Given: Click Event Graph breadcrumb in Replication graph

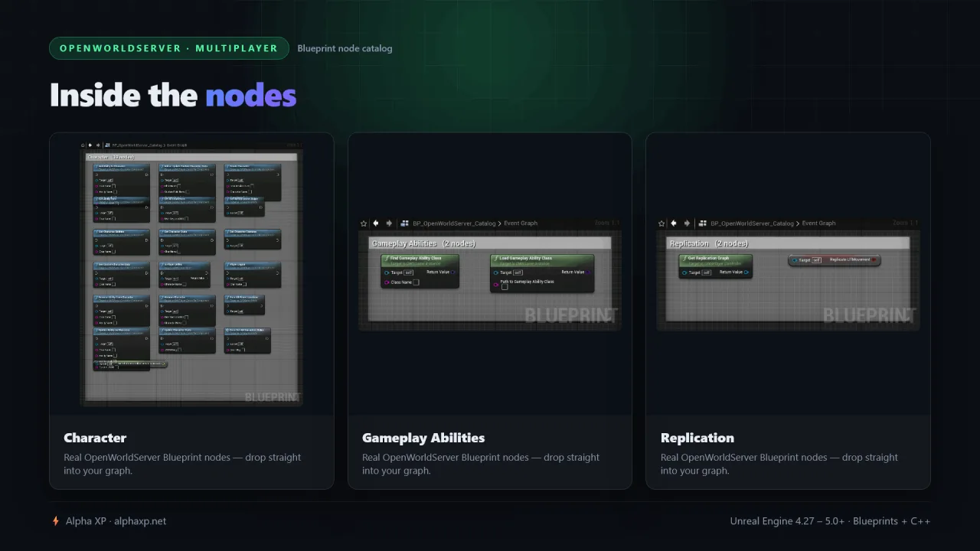Looking at the screenshot, I should [x=818, y=223].
